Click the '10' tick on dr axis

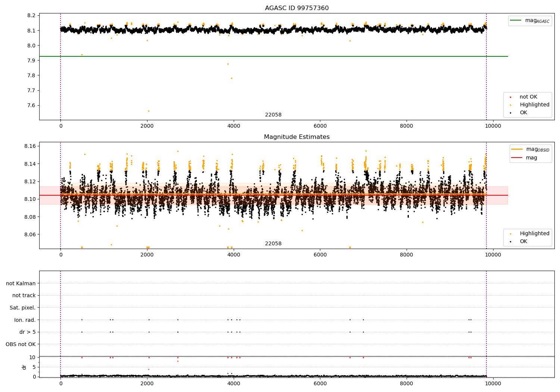click(x=32, y=357)
